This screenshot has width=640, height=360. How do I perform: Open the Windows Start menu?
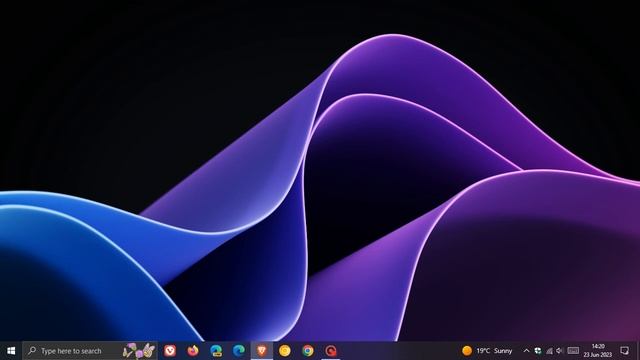coord(11,351)
